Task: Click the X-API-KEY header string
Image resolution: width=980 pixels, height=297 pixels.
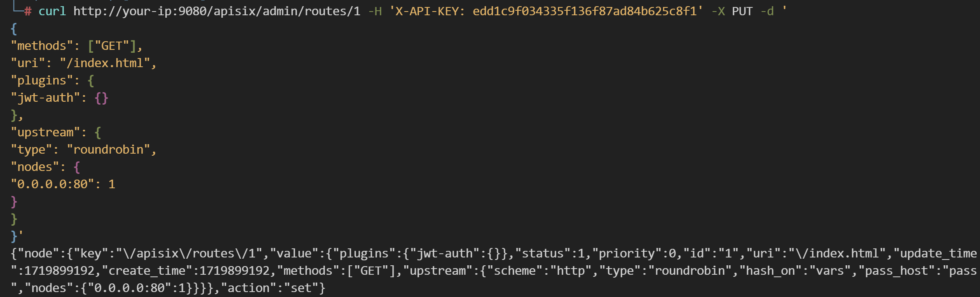Action: [546, 11]
